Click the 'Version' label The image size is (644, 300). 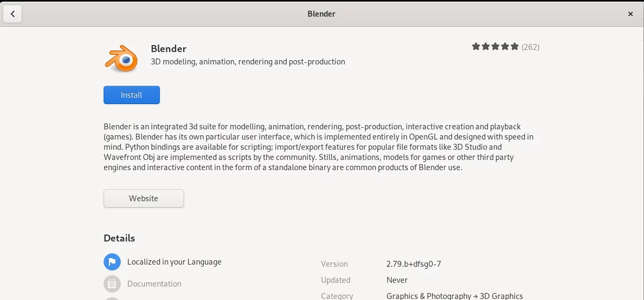[334, 264]
